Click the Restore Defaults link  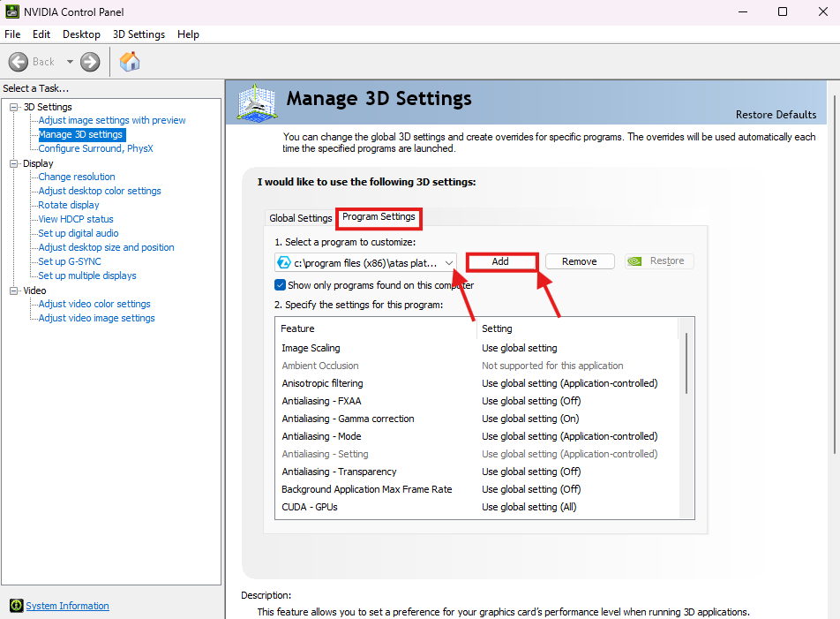[x=776, y=115]
